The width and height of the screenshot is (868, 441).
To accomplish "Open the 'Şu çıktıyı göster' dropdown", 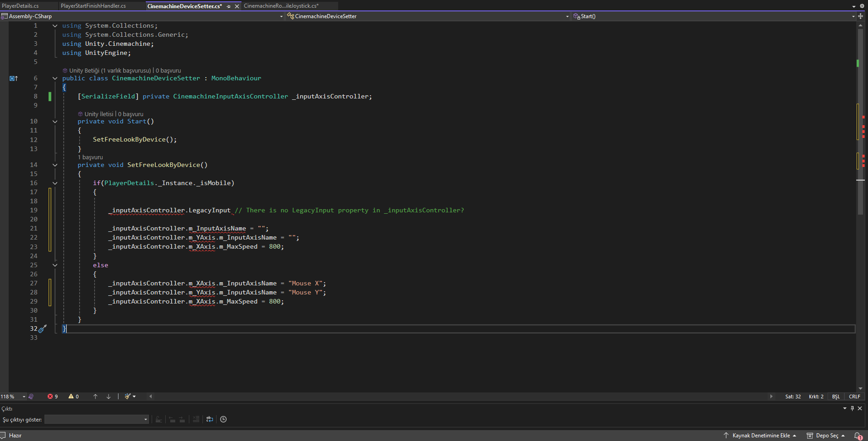I will click(96, 419).
